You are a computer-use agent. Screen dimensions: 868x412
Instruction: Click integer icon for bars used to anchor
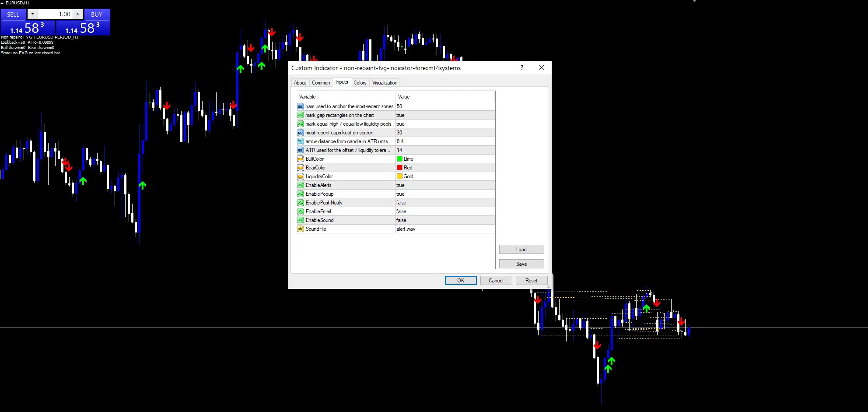(x=300, y=106)
